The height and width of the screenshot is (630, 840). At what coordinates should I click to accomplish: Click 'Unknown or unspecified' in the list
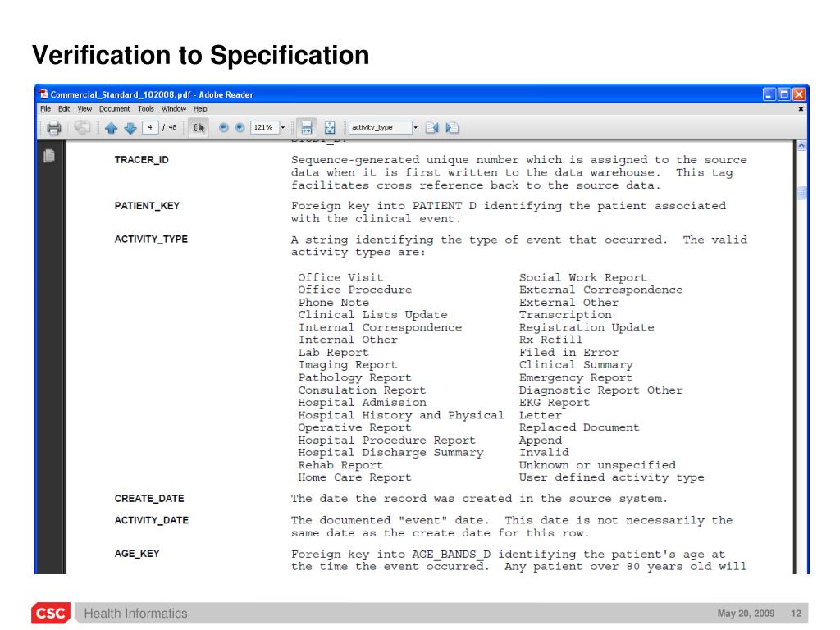tap(597, 465)
